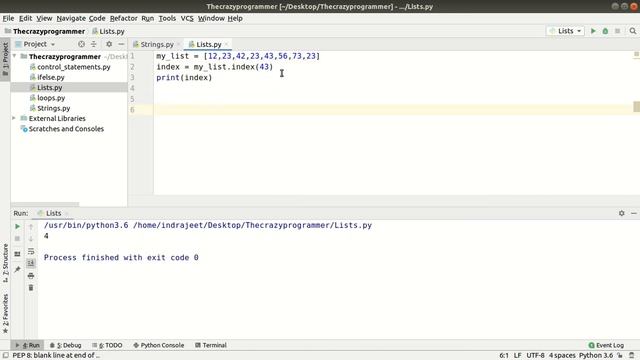The image size is (640, 360).
Task: Expand External Libraries node
Action: pos(14,118)
